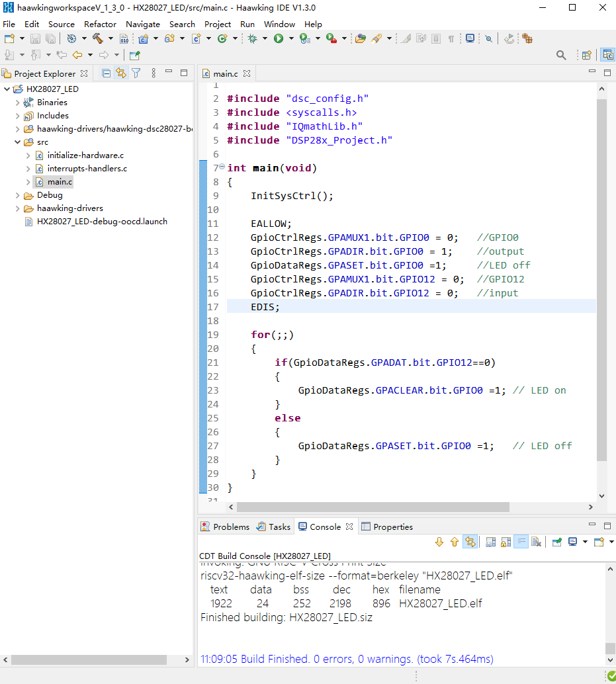The height and width of the screenshot is (684, 616).
Task: Click console Previous error up arrow
Action: 455,542
